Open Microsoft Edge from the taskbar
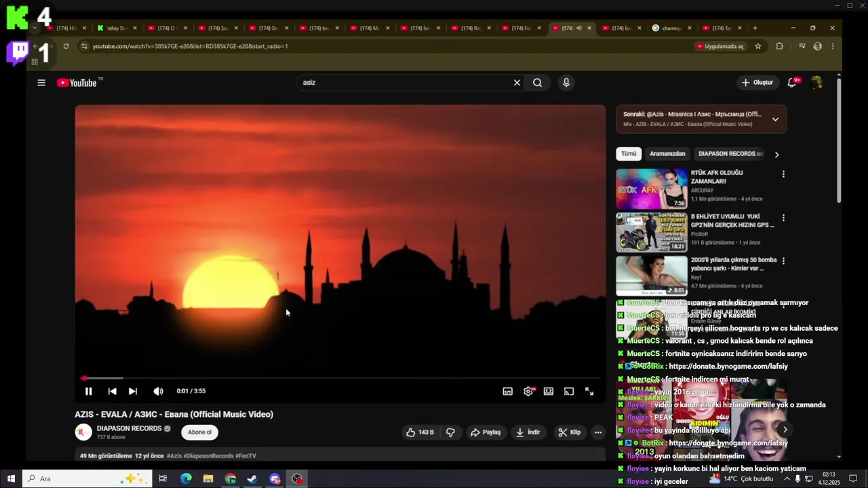 click(x=186, y=479)
